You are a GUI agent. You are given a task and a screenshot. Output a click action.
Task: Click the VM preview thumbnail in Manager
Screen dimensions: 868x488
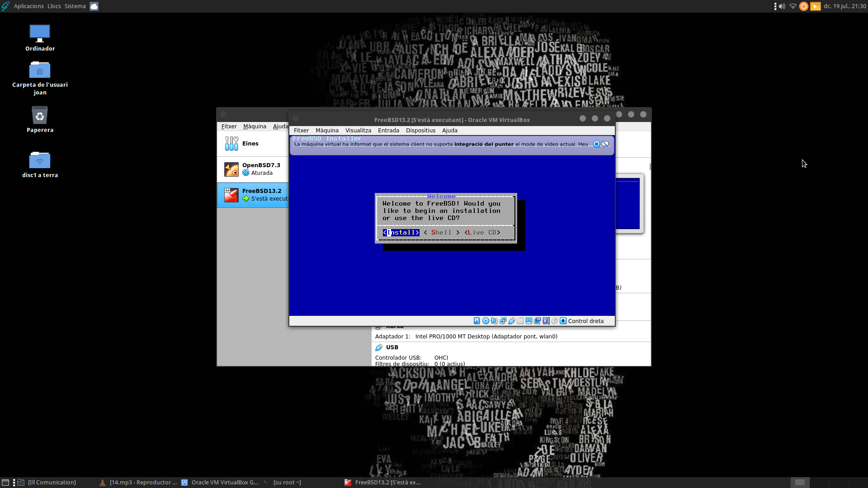pos(629,204)
